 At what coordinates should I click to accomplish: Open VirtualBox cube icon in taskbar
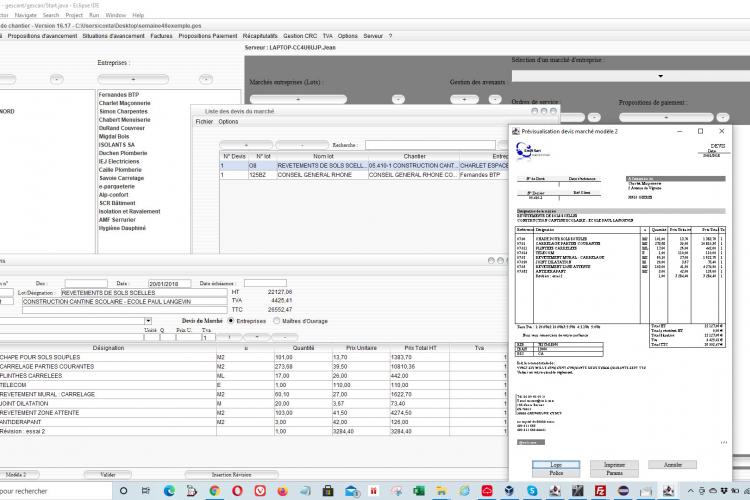tap(509, 490)
